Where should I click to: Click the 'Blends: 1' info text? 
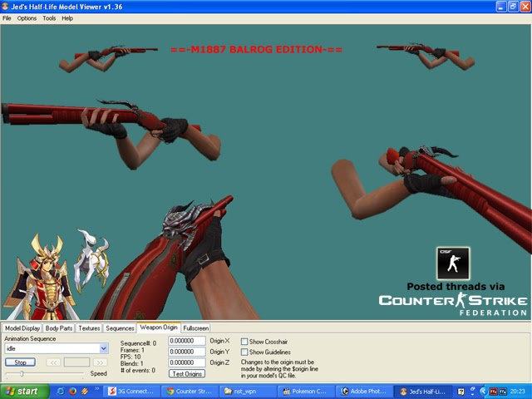(131, 364)
